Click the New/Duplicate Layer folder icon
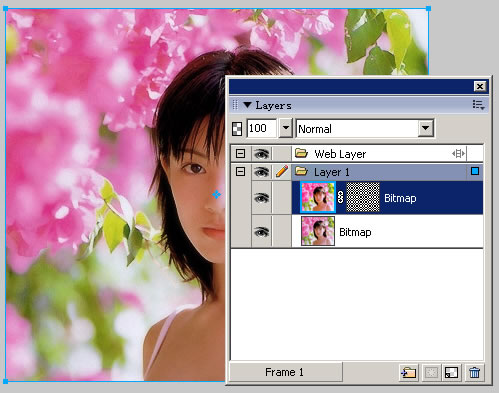 (x=408, y=372)
